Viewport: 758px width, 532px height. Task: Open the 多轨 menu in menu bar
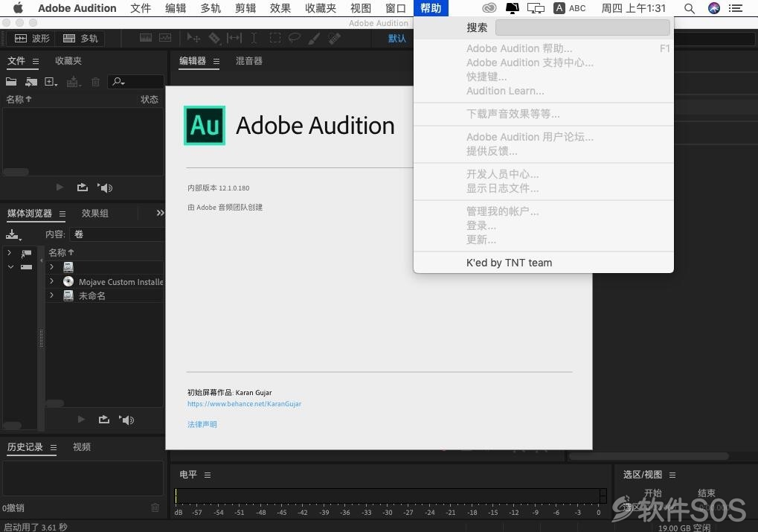211,8
